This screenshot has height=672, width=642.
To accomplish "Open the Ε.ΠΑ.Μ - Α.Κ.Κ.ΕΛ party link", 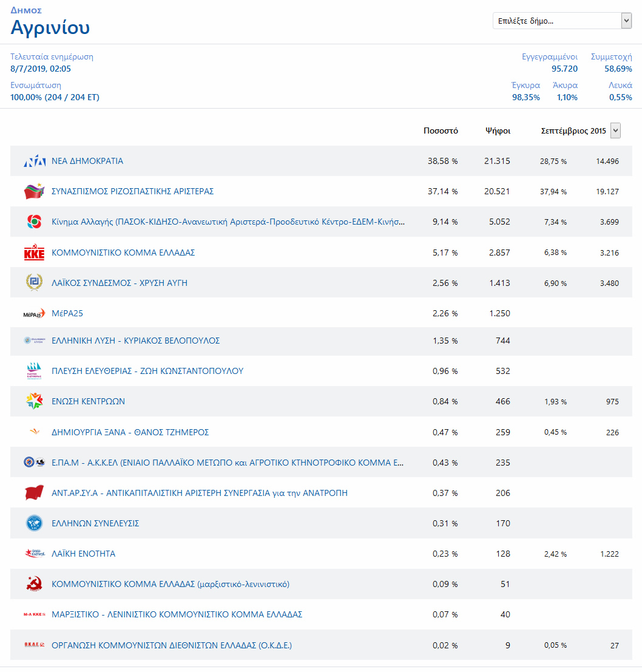I will pos(228,463).
